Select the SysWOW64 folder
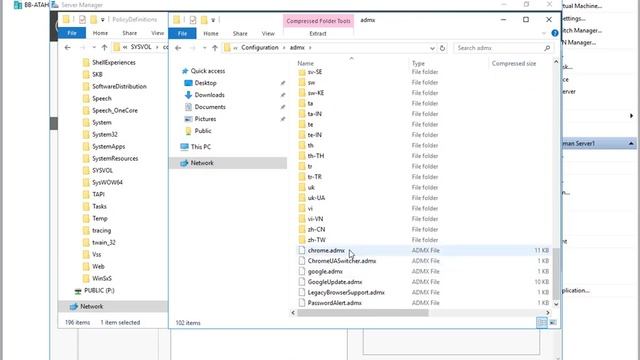 tap(107, 182)
